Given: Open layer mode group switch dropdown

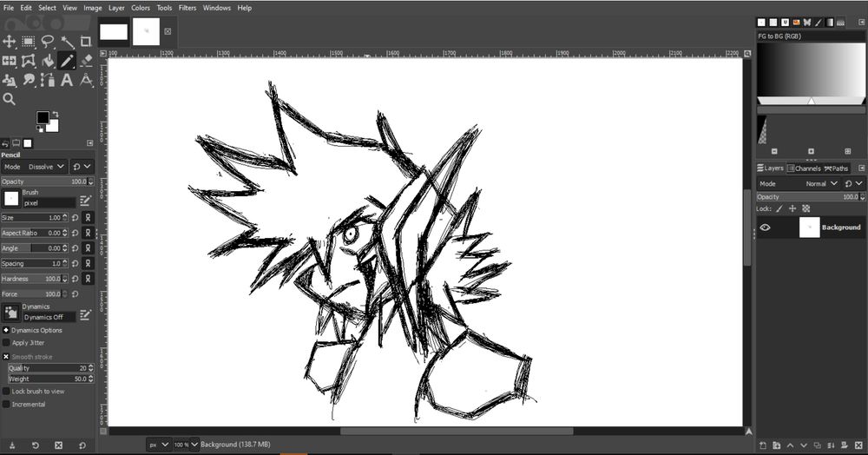Looking at the screenshot, I should 853,183.
